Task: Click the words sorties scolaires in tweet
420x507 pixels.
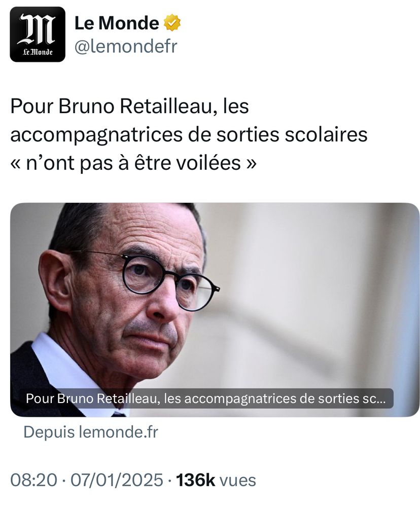Action: pos(292,134)
